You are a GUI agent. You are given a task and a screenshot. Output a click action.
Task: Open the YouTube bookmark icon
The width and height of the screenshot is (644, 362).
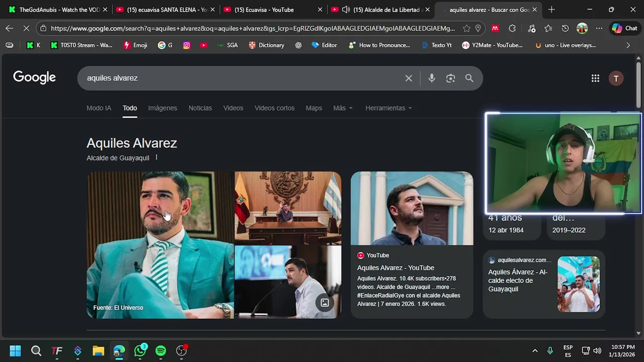[x=203, y=45]
